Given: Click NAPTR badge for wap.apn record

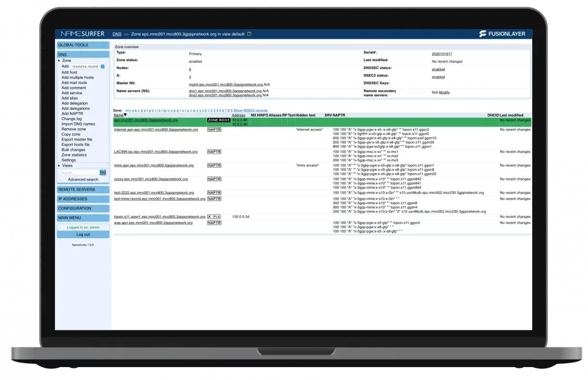Looking at the screenshot, I should tap(214, 223).
